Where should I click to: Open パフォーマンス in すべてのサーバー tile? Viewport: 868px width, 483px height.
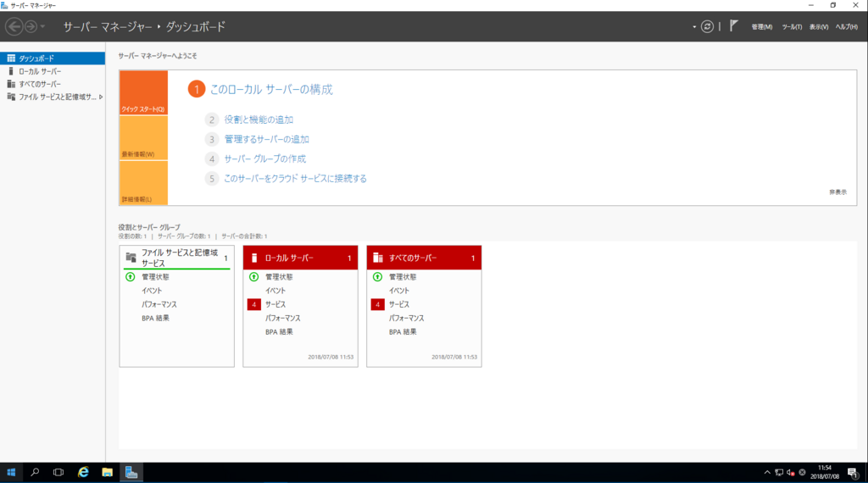point(406,318)
